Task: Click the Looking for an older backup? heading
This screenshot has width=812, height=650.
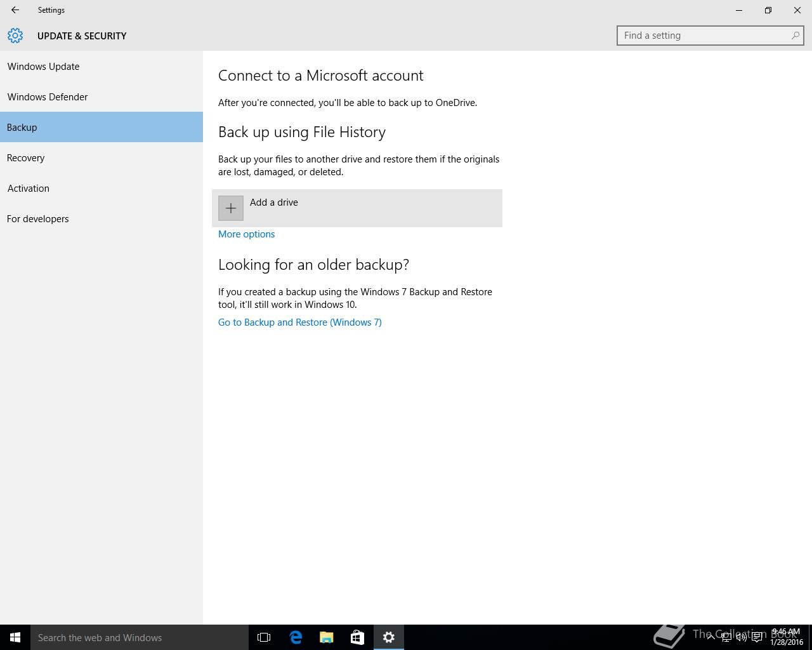Action: click(314, 265)
